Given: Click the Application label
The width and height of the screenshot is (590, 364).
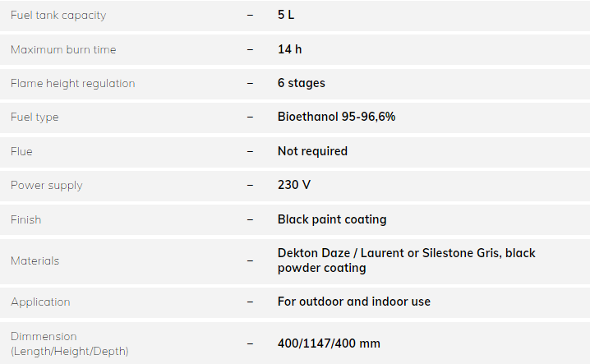Looking at the screenshot, I should (x=40, y=302).
